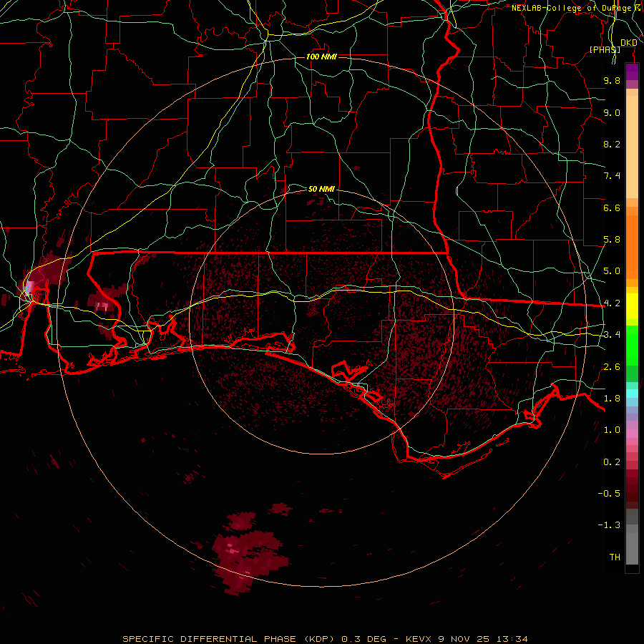Click the 100 NMI range ring label
The width and height of the screenshot is (644, 644).
point(321,57)
